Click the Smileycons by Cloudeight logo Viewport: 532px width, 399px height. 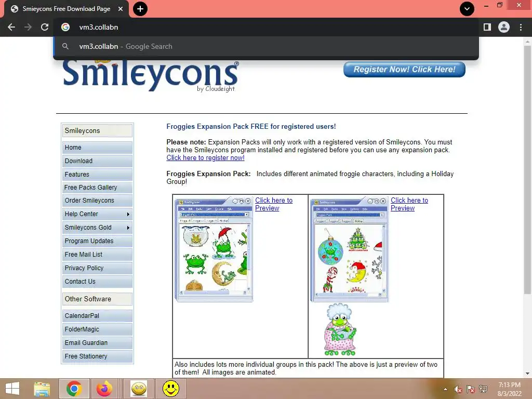(x=151, y=75)
